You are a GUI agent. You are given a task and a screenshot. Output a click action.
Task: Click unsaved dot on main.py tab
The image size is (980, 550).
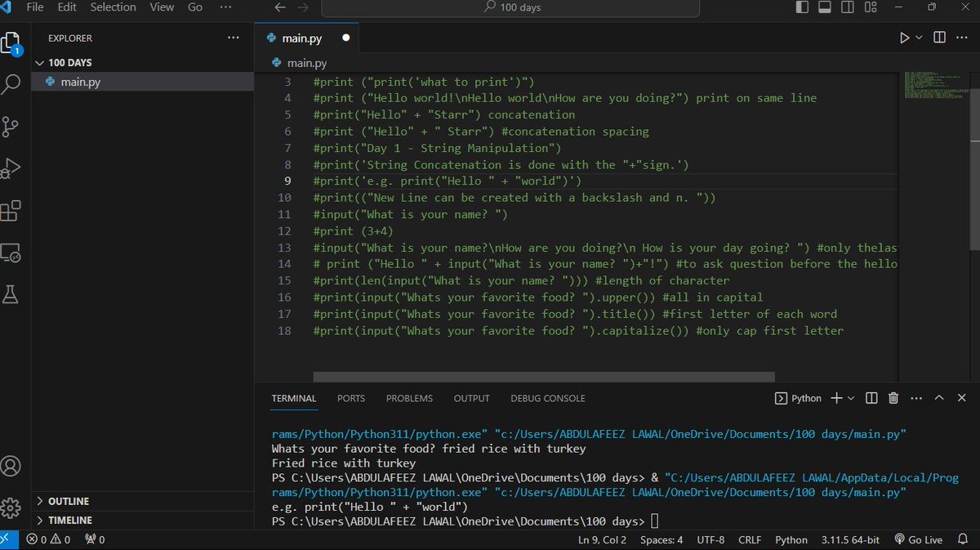346,38
